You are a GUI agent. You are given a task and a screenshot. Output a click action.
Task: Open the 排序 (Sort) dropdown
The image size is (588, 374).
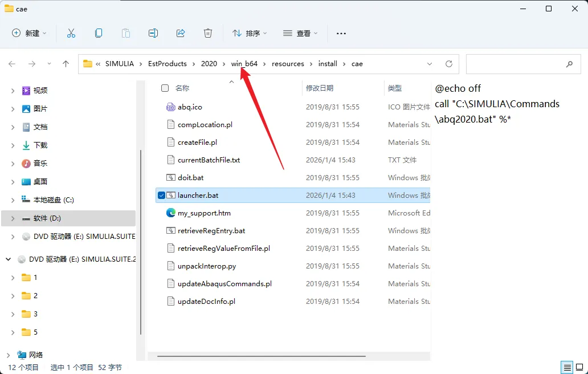(250, 34)
